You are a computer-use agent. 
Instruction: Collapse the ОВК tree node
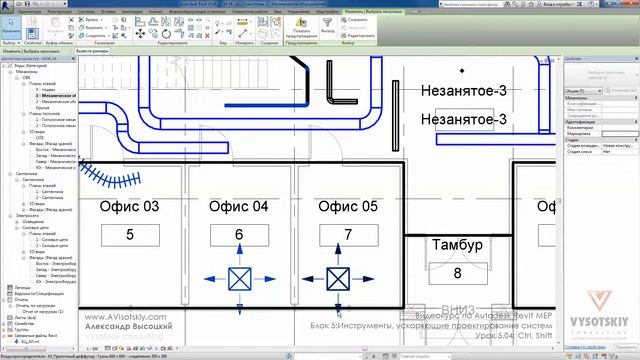(17, 78)
